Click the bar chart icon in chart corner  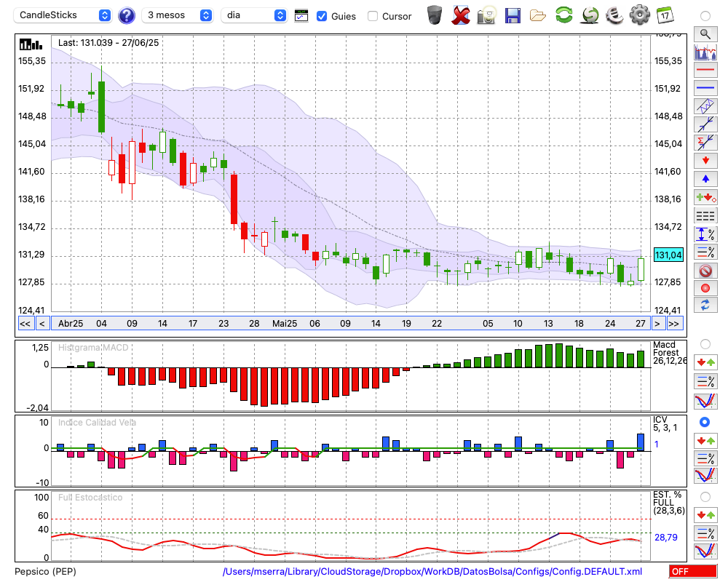[31, 44]
